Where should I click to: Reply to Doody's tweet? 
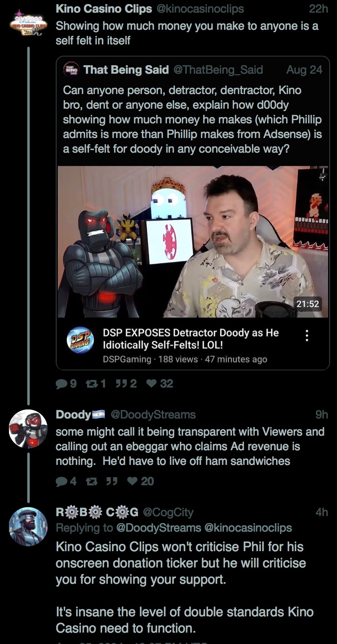pyautogui.click(x=61, y=481)
